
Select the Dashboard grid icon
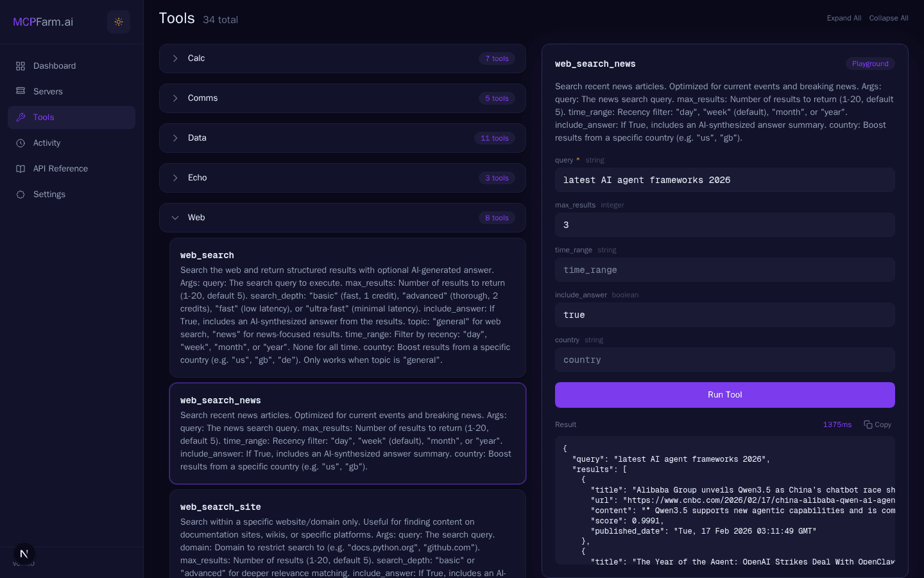coord(20,66)
